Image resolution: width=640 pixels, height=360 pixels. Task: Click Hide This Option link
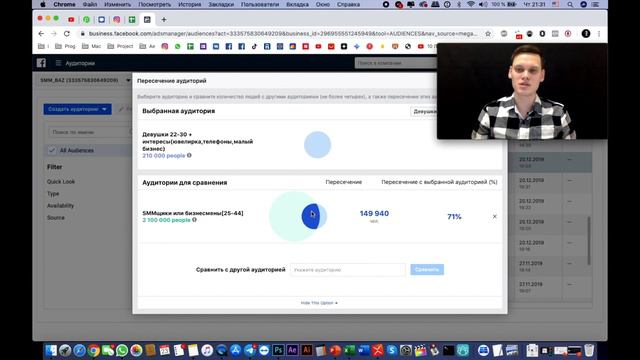319,303
